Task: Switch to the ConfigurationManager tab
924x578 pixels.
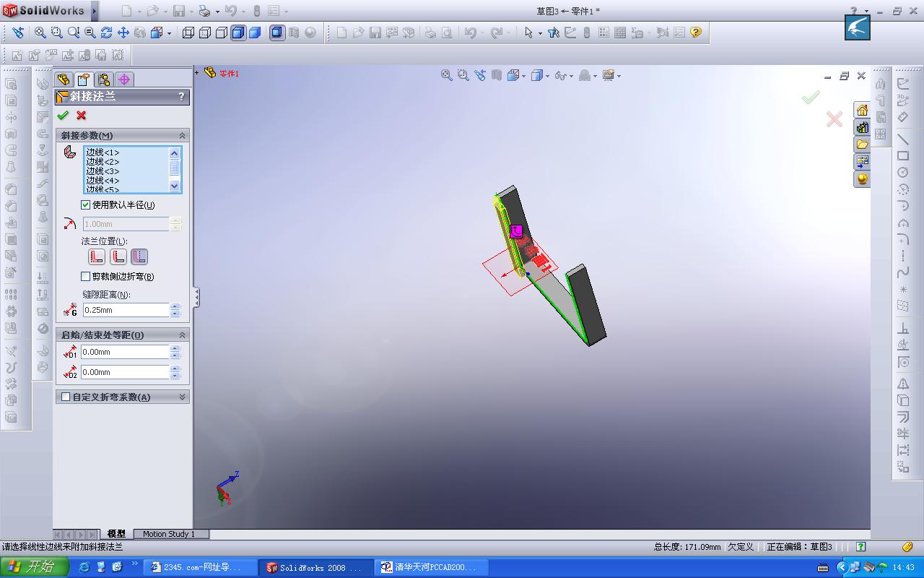Action: click(x=104, y=79)
